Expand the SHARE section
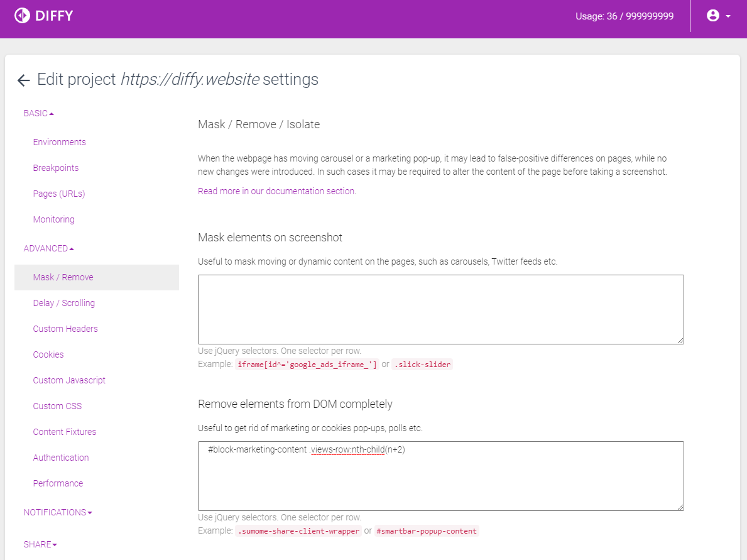The image size is (747, 560). (x=40, y=545)
